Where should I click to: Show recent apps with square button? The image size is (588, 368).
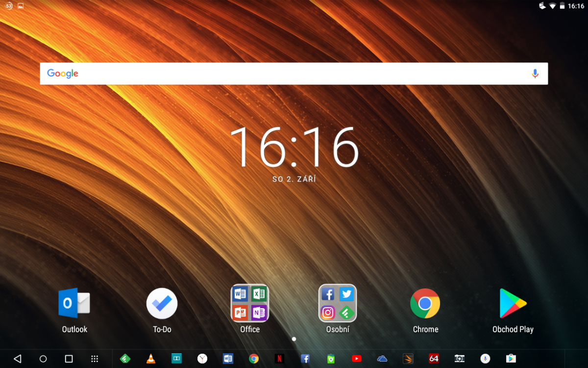click(x=69, y=359)
